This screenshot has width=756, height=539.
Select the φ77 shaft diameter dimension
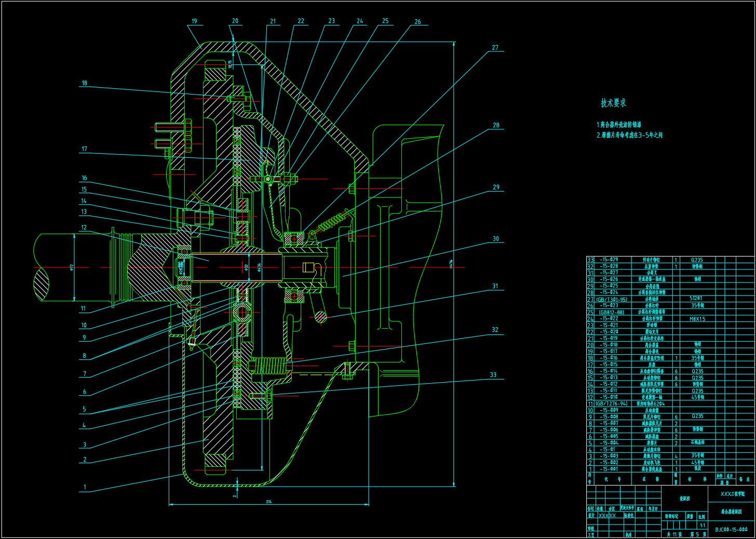(x=72, y=267)
